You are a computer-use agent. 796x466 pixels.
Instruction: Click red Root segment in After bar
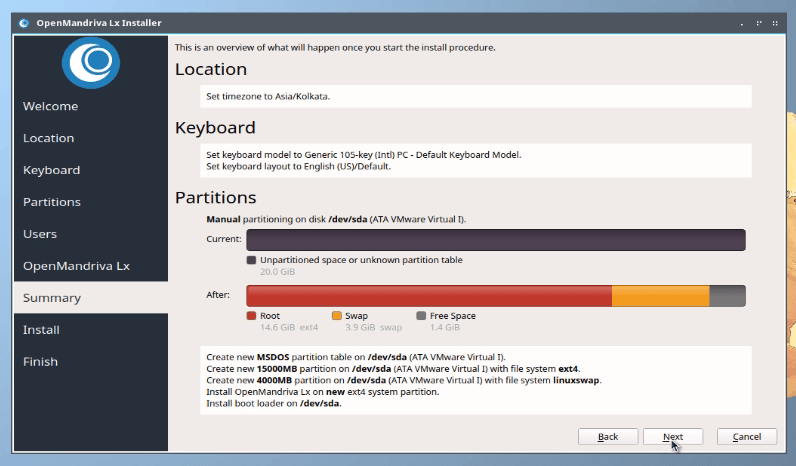click(x=429, y=296)
